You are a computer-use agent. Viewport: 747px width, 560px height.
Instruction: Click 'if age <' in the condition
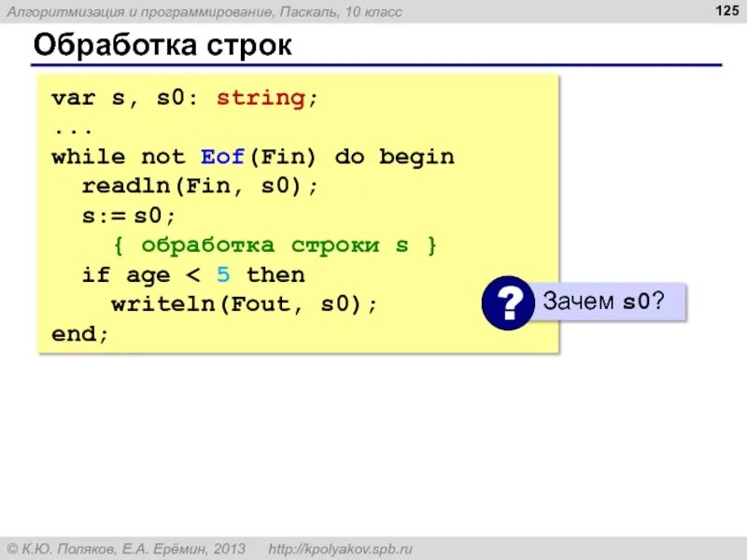[141, 275]
